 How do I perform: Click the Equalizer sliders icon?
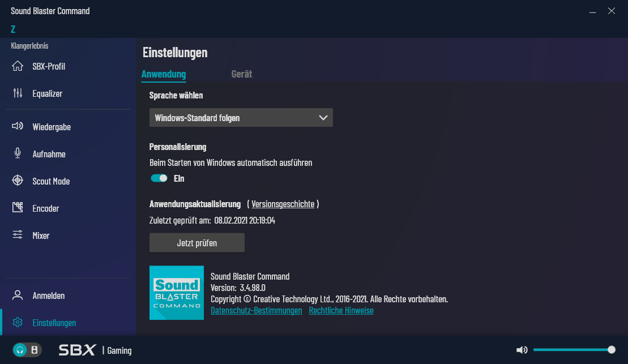tap(18, 93)
